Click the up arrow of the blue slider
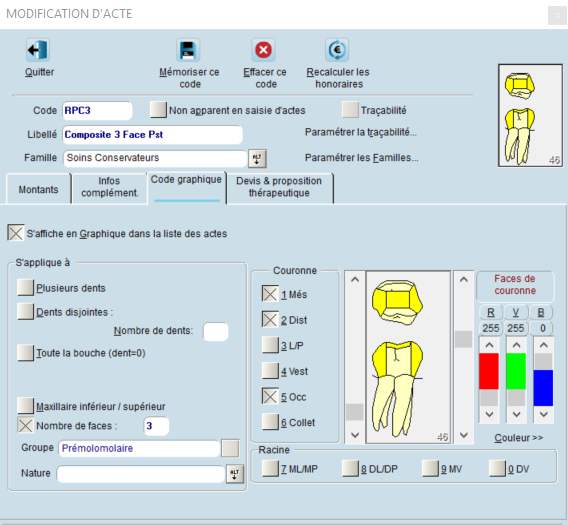 (x=543, y=345)
